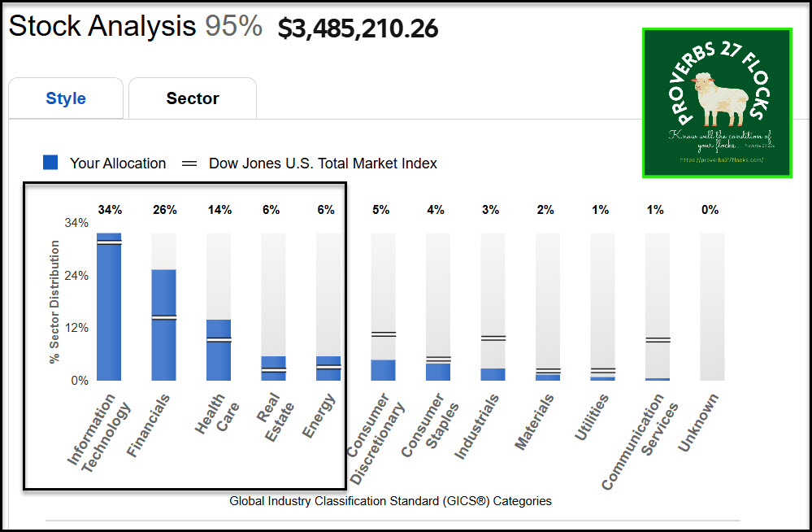This screenshot has width=812, height=532.
Task: Switch to the Style tab
Action: coord(66,98)
